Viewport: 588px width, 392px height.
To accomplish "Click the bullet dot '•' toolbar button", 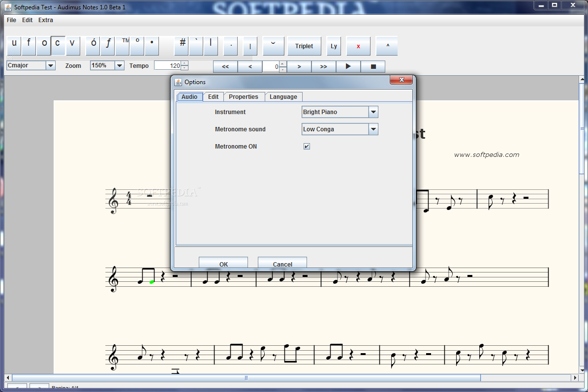I will tap(152, 46).
